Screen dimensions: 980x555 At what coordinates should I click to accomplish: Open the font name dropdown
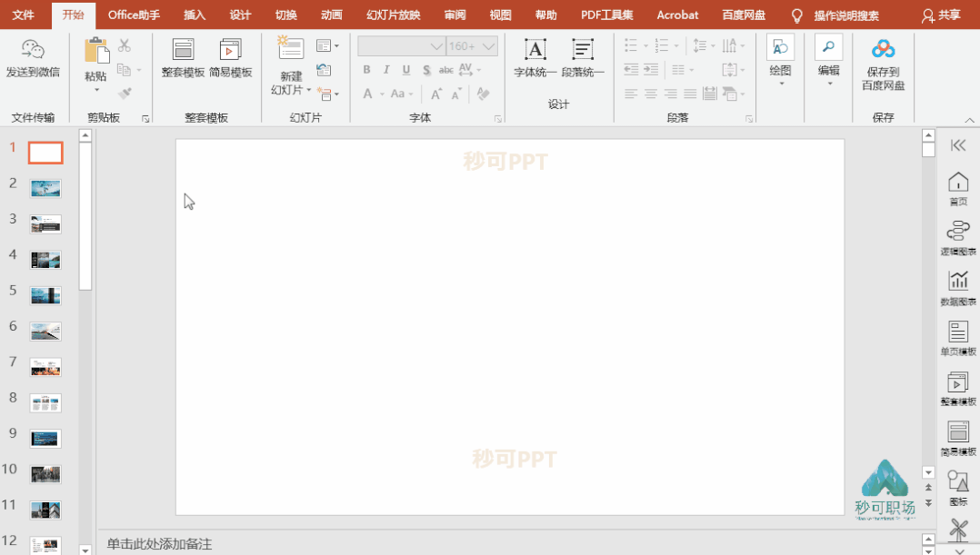pos(436,46)
